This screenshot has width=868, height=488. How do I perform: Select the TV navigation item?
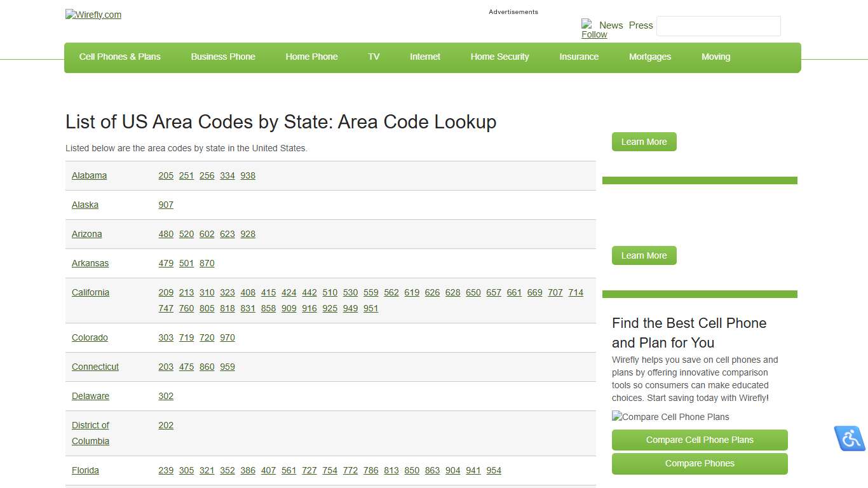[x=374, y=57]
